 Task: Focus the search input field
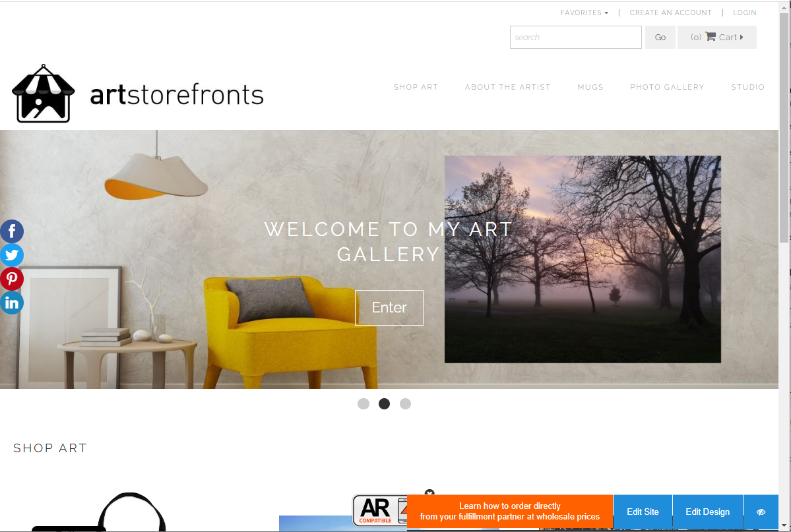pos(575,38)
